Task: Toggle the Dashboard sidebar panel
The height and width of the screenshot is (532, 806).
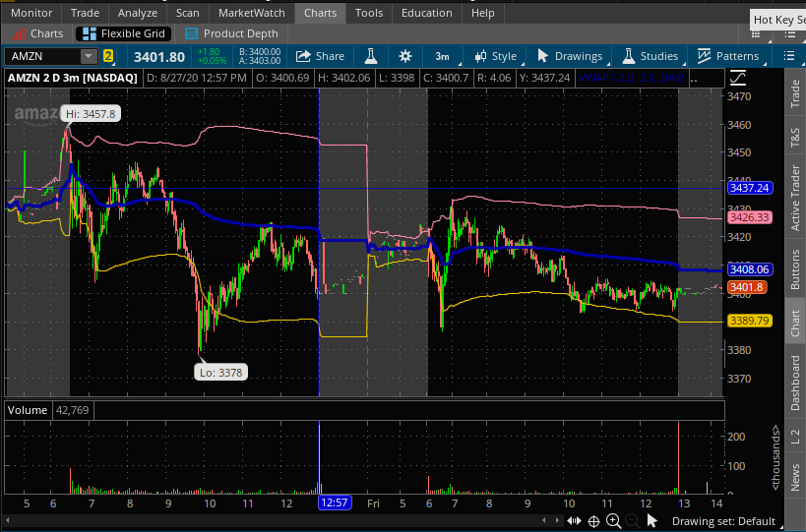Action: (x=795, y=383)
